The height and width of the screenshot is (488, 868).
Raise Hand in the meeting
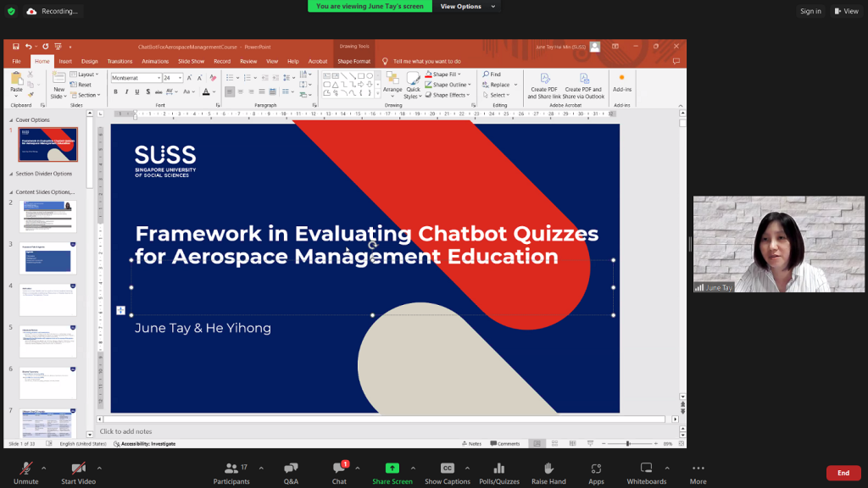point(548,469)
